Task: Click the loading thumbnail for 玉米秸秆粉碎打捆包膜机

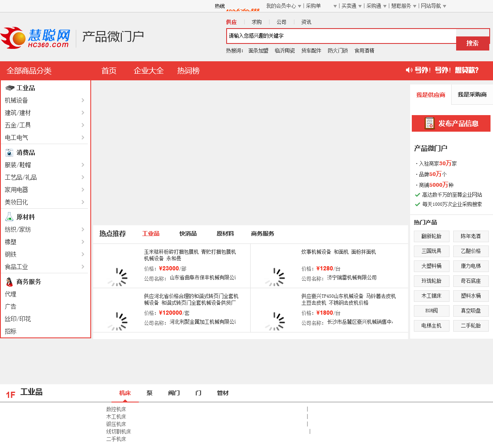Action: [117, 277]
